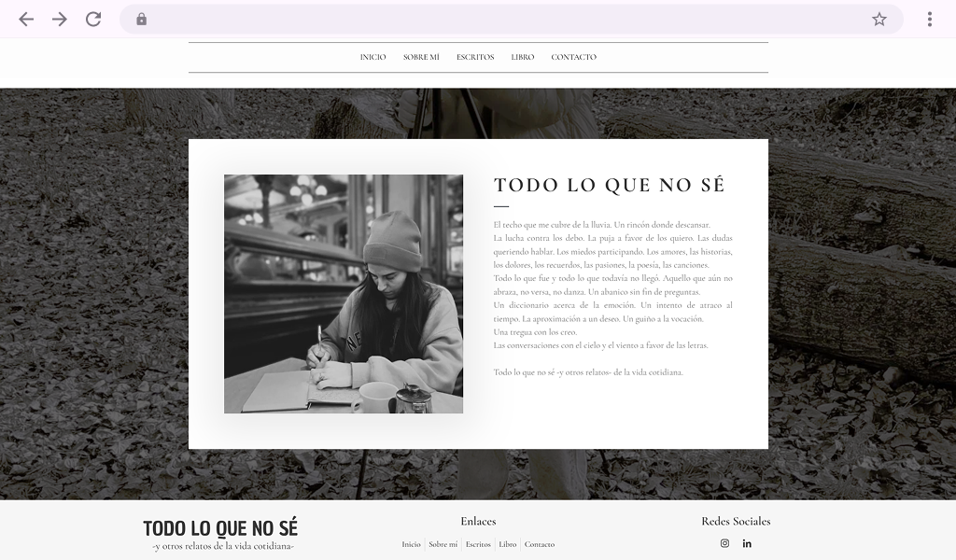
Task: Click the Inicio link under Enlaces
Action: [x=410, y=544]
